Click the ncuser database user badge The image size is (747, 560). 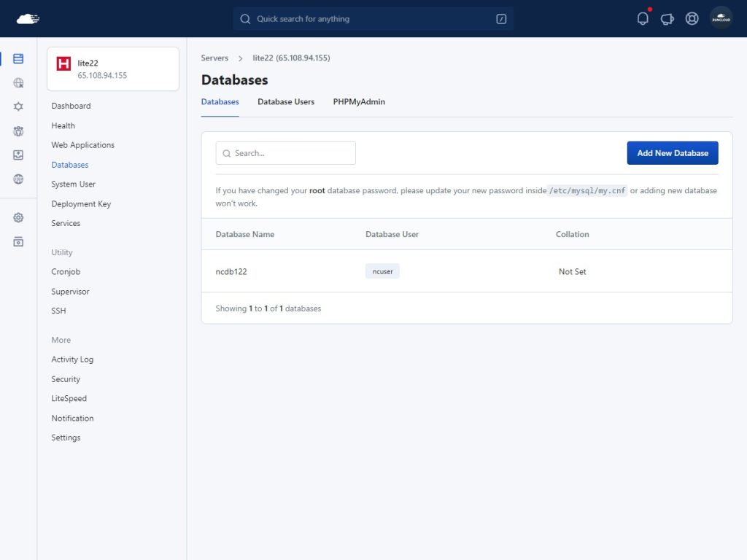[382, 271]
